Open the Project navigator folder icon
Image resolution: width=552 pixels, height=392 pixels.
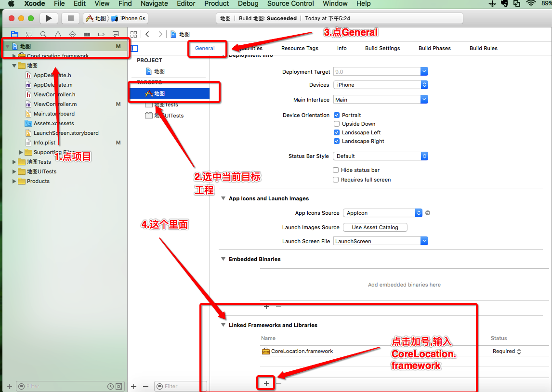[x=15, y=34]
